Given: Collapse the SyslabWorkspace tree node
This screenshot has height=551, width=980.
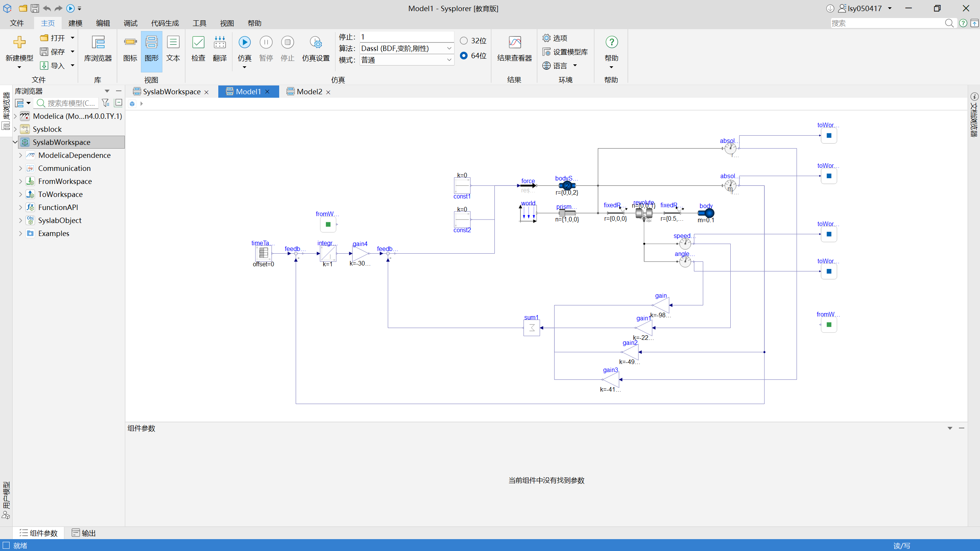Looking at the screenshot, I should point(15,142).
